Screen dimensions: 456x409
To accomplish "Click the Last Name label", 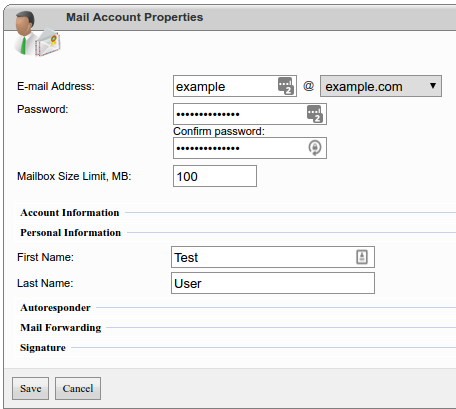I will tap(45, 283).
